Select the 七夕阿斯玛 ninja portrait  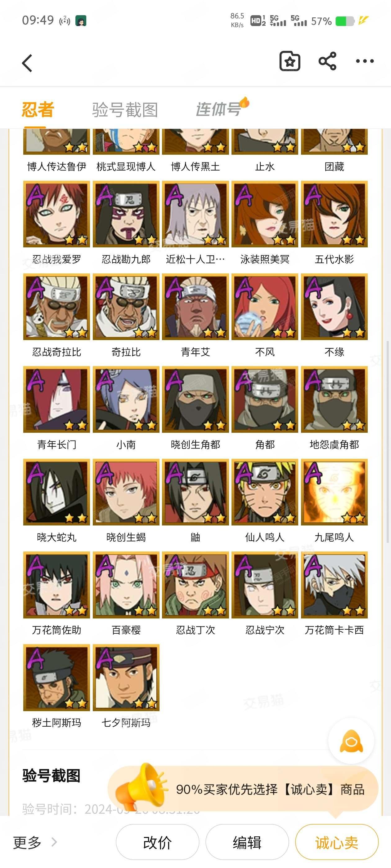click(x=126, y=677)
